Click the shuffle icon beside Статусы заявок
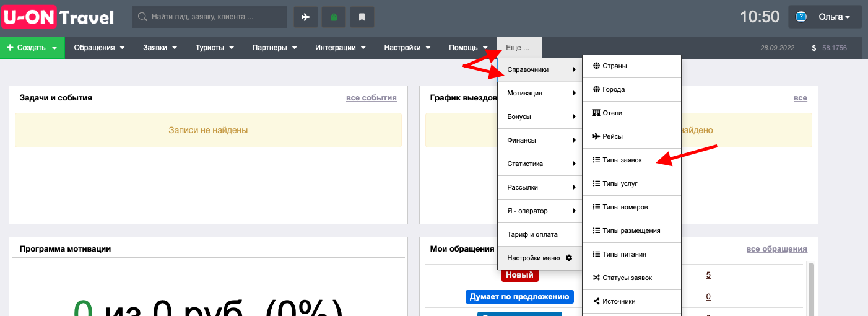This screenshot has height=316, width=868. [x=596, y=278]
